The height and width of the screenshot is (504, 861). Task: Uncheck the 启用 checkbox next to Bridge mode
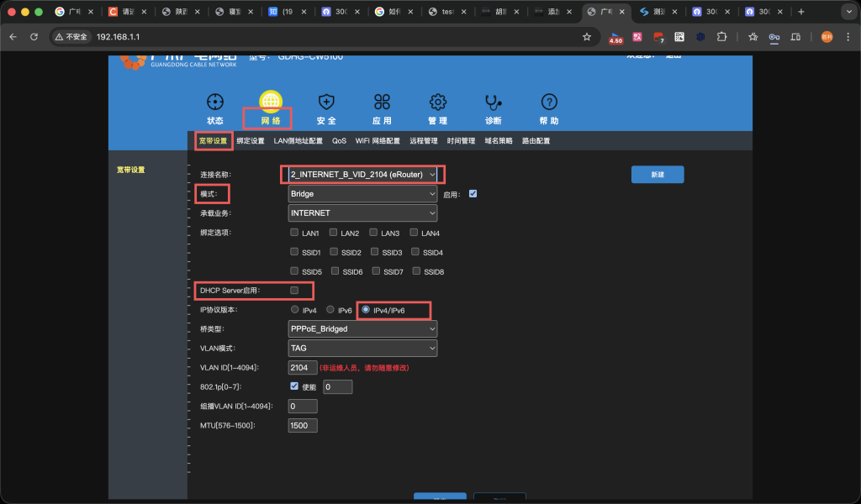point(473,193)
